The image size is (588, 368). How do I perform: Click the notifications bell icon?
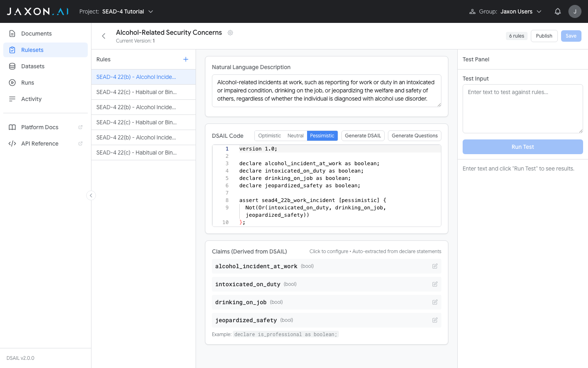pos(557,11)
